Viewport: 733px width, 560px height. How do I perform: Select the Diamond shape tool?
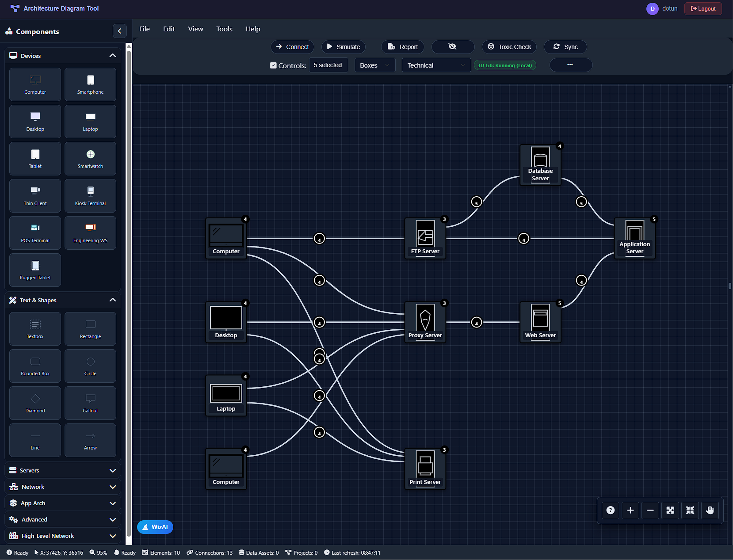coord(35,403)
